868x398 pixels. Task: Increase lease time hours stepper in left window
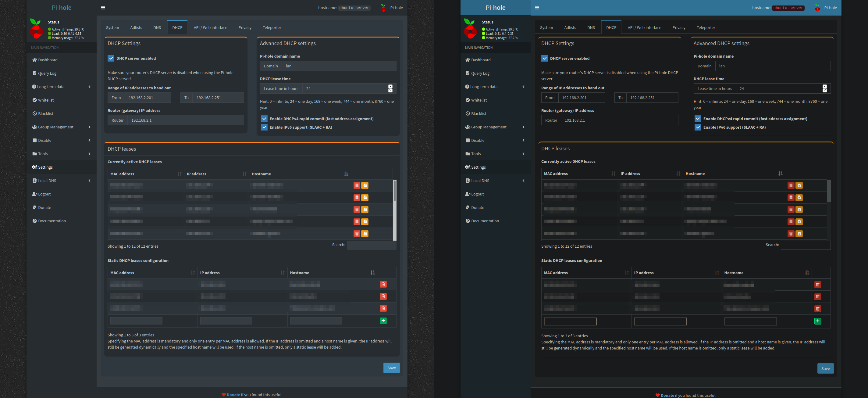[390, 86]
